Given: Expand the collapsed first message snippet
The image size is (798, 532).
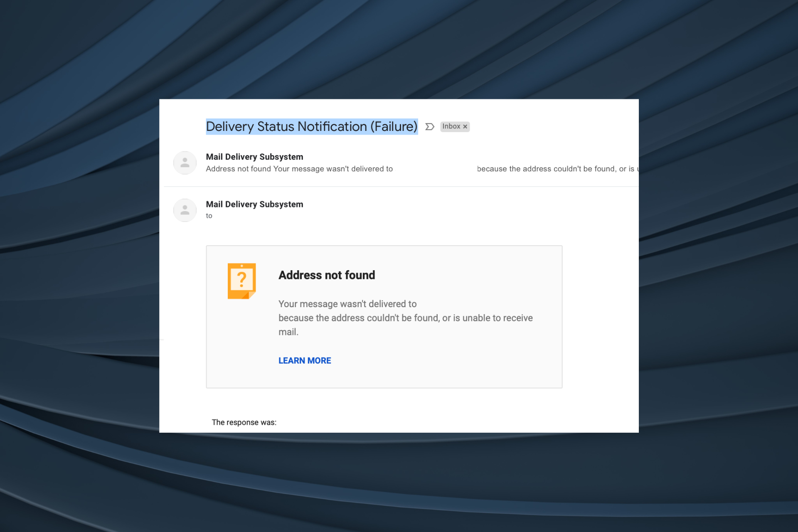Looking at the screenshot, I should (x=299, y=169).
